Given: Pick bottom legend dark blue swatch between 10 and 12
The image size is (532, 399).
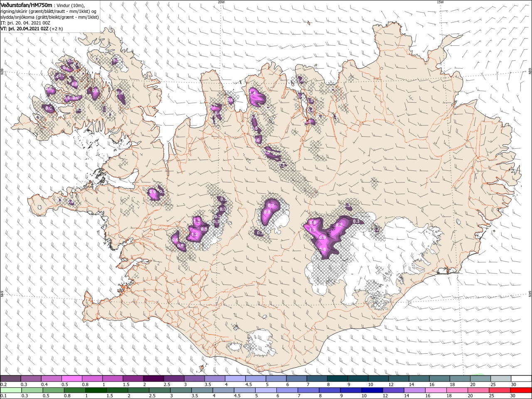Looking at the screenshot, I should click(372, 390).
